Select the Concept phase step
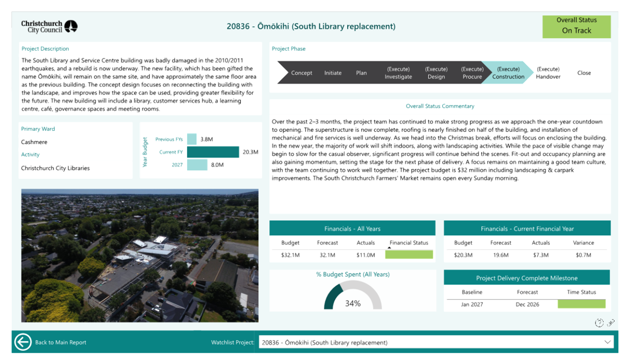 click(301, 73)
